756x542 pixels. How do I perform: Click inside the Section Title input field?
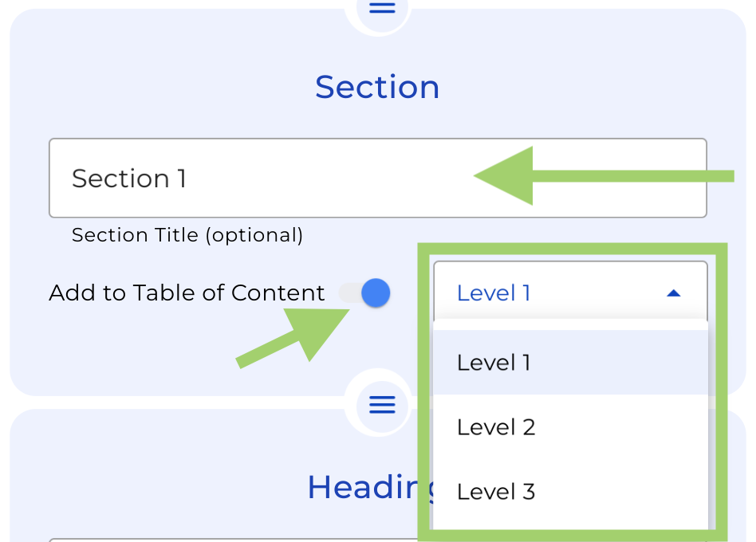click(239, 178)
